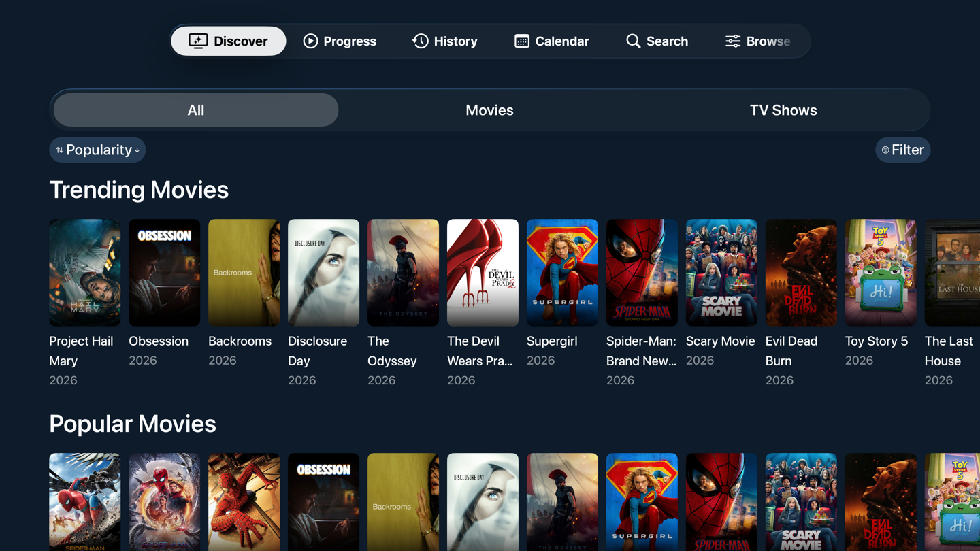
Task: Open Project Hail Mary poster in Trending
Action: (84, 272)
